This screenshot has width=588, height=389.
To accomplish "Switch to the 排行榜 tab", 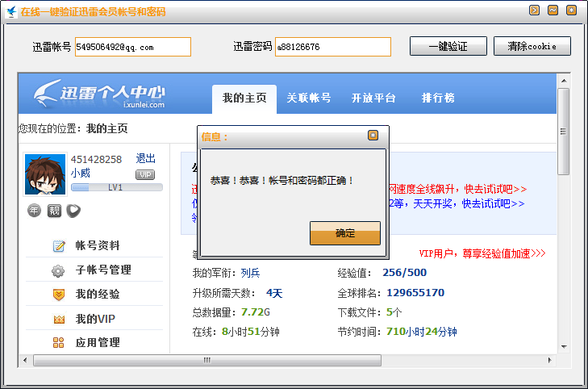I will tap(438, 98).
